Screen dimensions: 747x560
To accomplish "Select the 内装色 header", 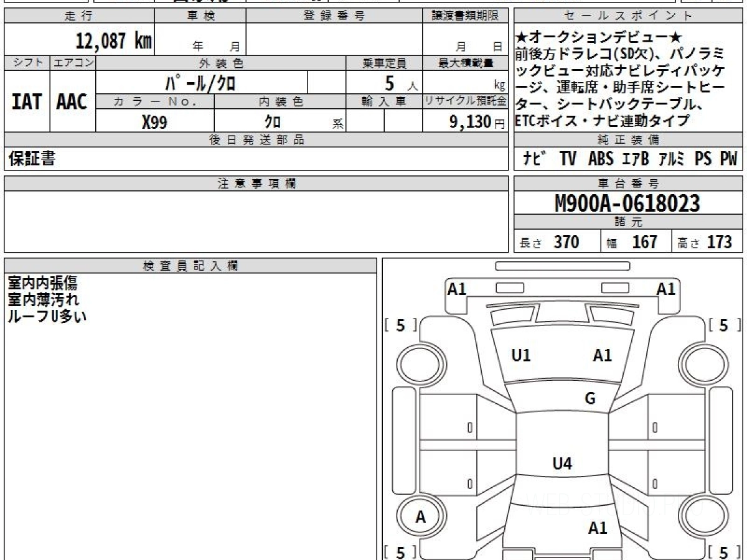I will (x=280, y=101).
